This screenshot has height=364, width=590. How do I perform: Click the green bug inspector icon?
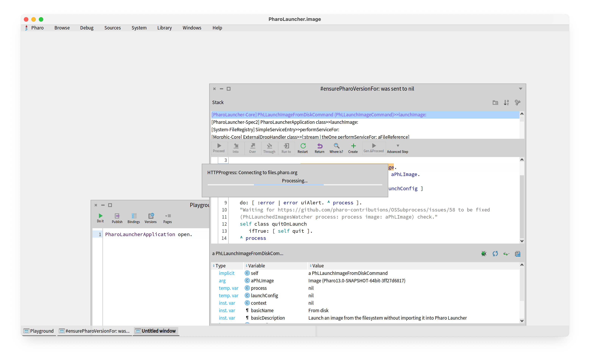coord(484,254)
